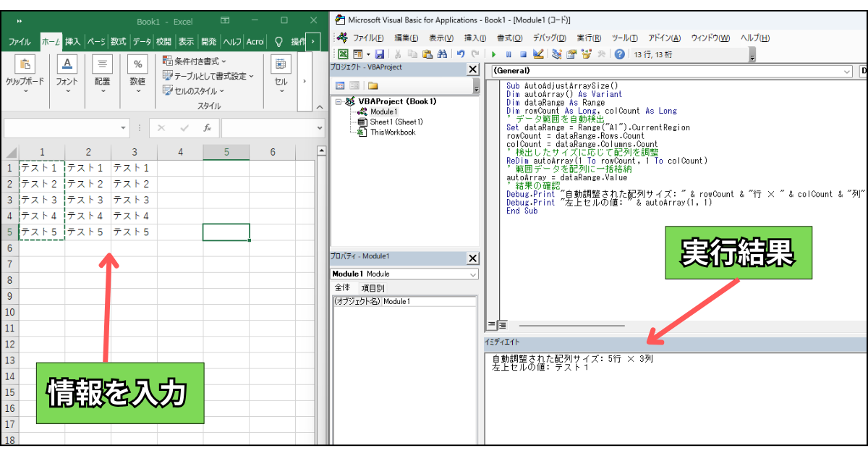The width and height of the screenshot is (868, 456).
Task: Click the Insert Function fx button
Action: click(207, 128)
